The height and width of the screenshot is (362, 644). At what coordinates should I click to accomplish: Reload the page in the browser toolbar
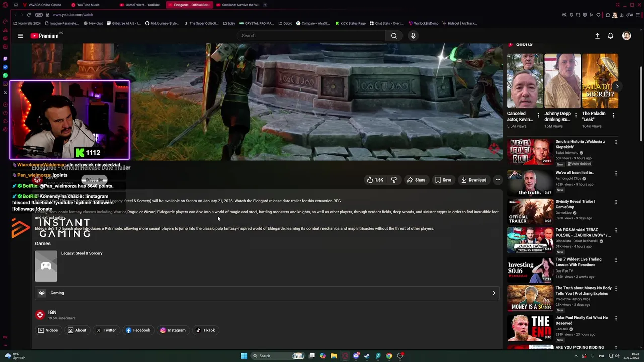click(29, 15)
